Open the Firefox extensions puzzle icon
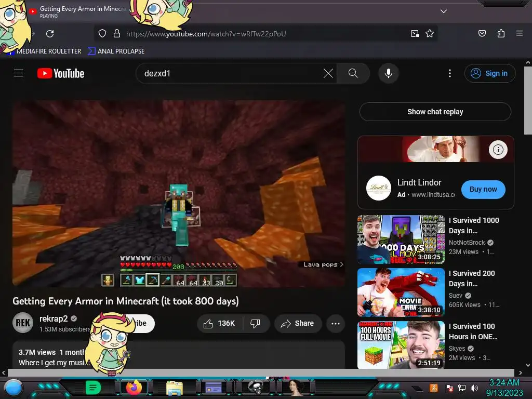Viewport: 532px width, 399px height. 501,34
